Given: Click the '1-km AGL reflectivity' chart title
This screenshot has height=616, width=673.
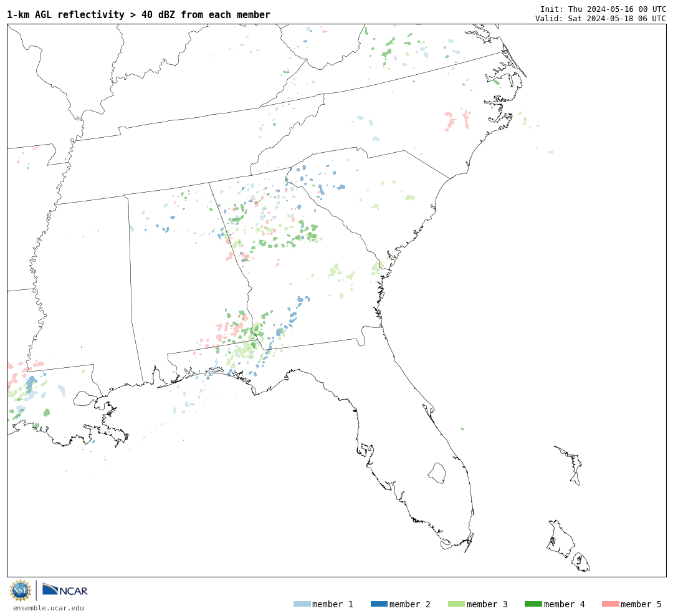Looking at the screenshot, I should point(138,14).
